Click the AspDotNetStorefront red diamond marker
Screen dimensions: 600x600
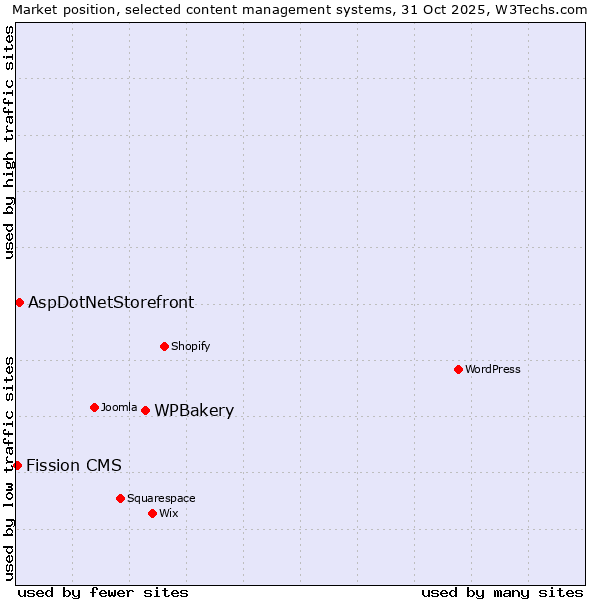pos(19,302)
